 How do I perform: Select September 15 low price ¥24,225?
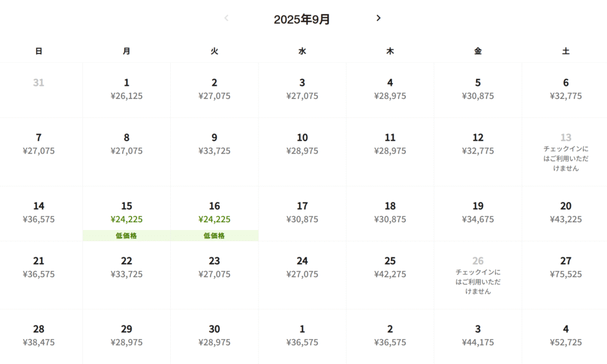[127, 214]
